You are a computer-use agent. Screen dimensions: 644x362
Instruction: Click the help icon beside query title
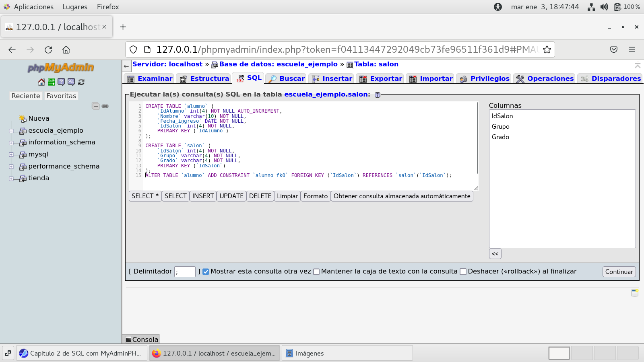377,95
